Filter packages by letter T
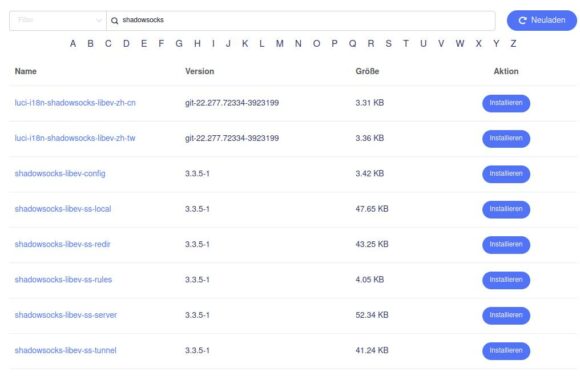Viewport: 580px width, 380px height. click(406, 44)
